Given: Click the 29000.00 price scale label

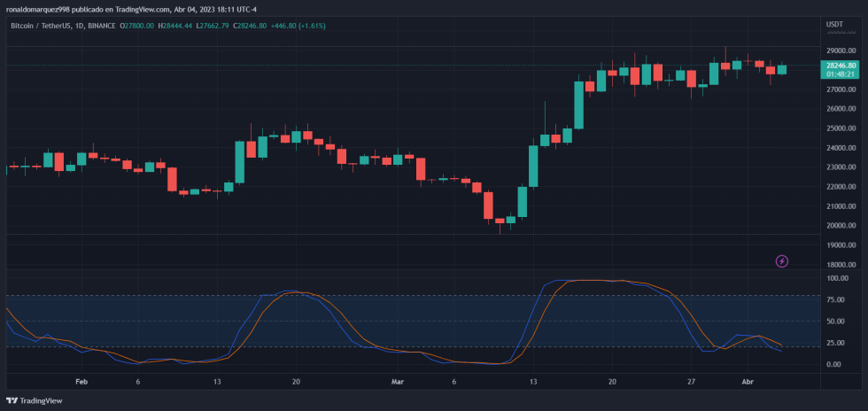Looking at the screenshot, I should (x=841, y=50).
